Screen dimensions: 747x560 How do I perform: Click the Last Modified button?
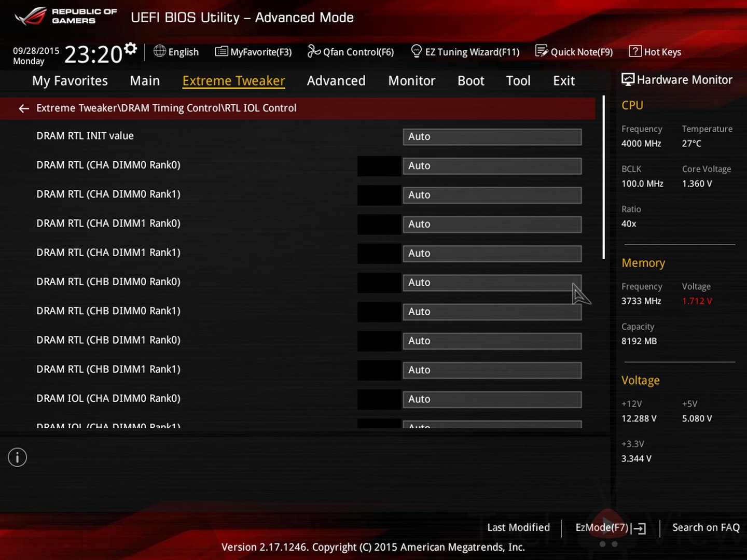click(518, 527)
